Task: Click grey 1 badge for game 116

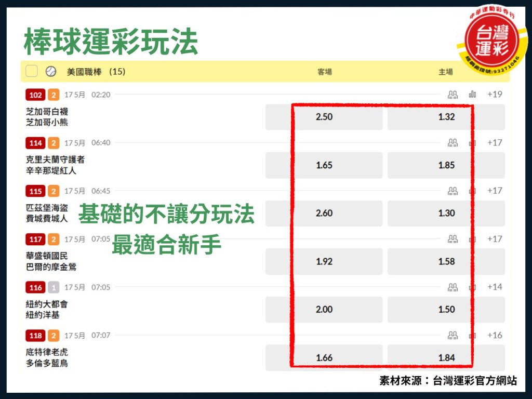Action: tap(54, 287)
